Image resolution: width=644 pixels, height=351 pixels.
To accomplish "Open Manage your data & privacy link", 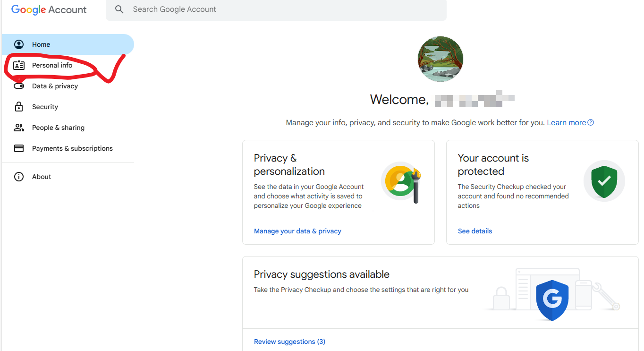I will [297, 231].
